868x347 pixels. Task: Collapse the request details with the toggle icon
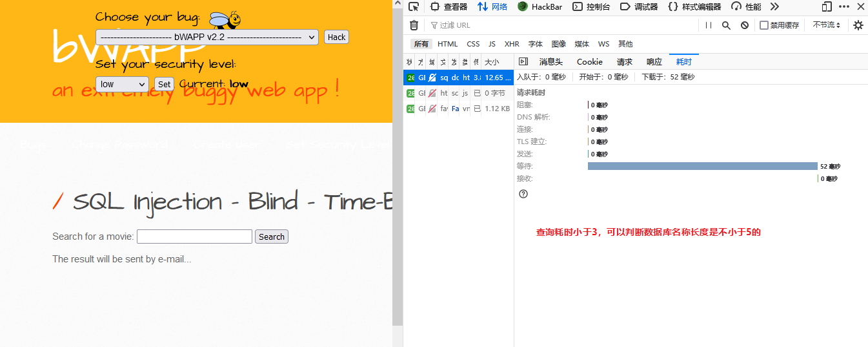pyautogui.click(x=523, y=61)
